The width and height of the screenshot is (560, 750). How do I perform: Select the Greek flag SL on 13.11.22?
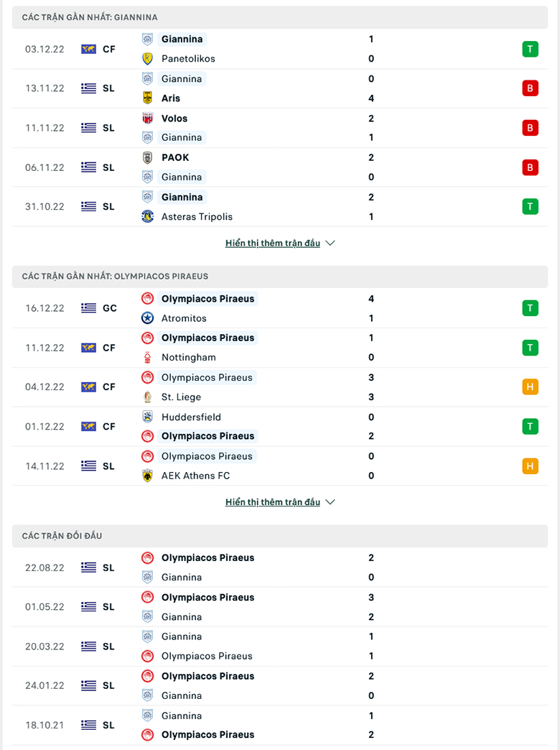(x=98, y=88)
